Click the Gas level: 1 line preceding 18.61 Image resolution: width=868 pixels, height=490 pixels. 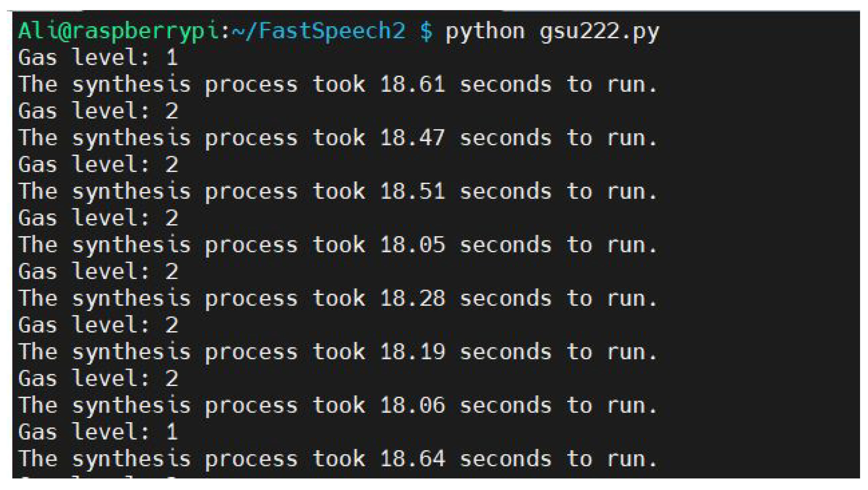click(98, 57)
